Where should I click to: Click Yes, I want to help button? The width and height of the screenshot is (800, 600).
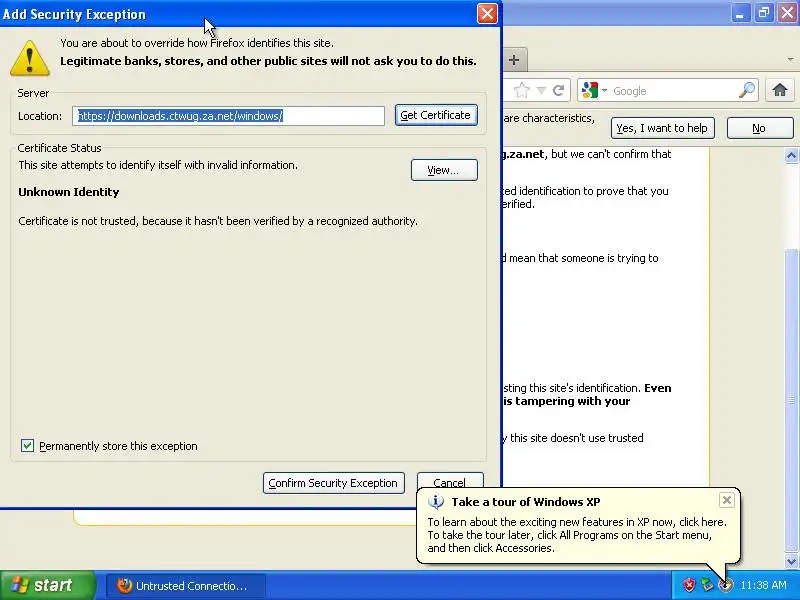pos(662,128)
